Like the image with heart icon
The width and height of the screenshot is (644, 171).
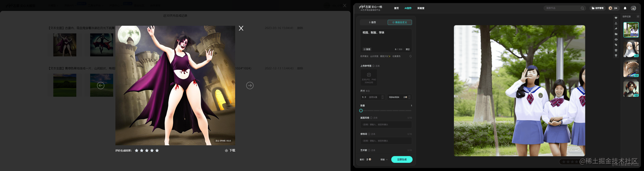click(x=616, y=18)
